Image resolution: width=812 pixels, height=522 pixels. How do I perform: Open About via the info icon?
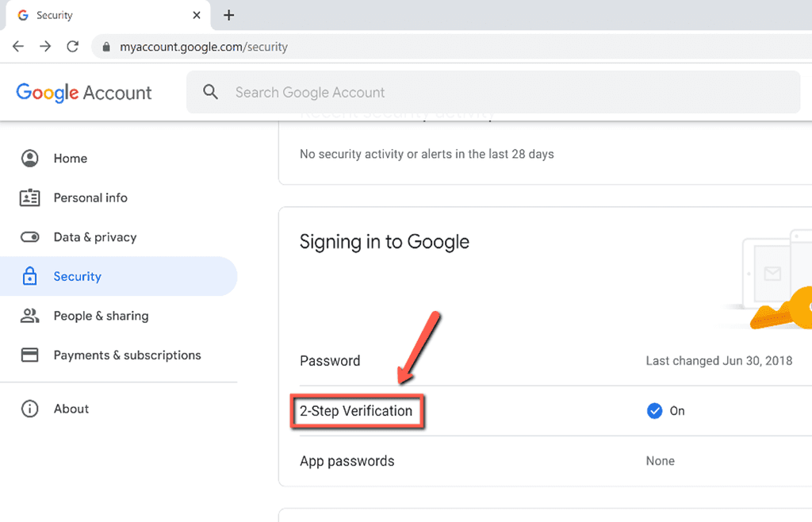29,409
